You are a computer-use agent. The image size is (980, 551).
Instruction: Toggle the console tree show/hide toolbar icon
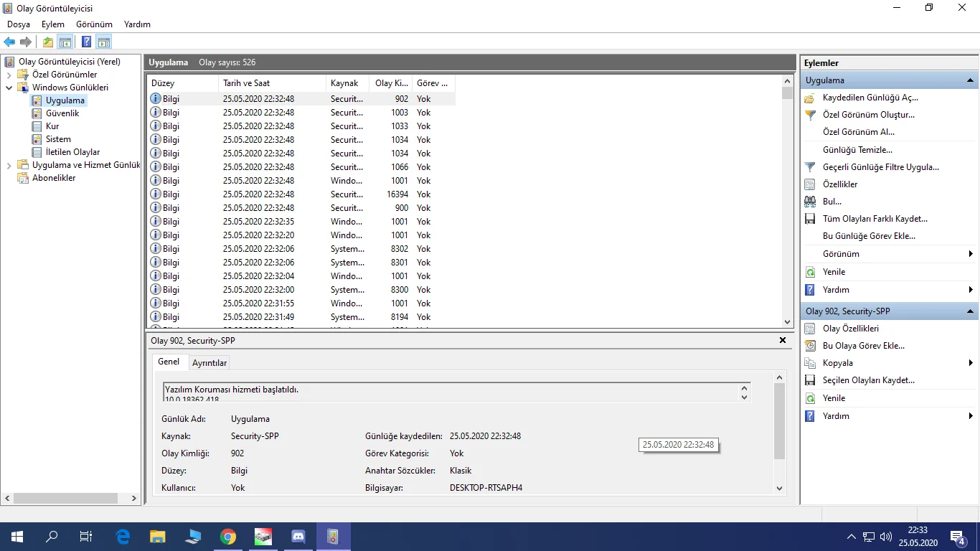point(65,42)
